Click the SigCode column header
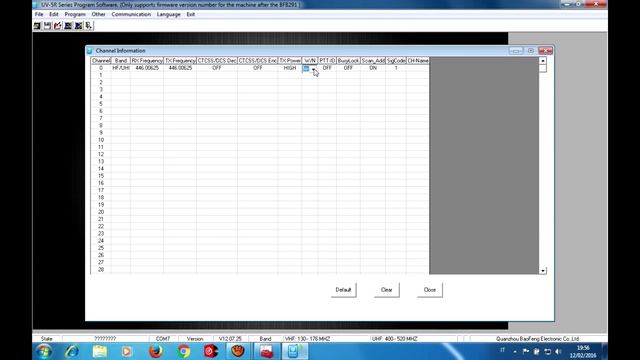 pyautogui.click(x=396, y=60)
